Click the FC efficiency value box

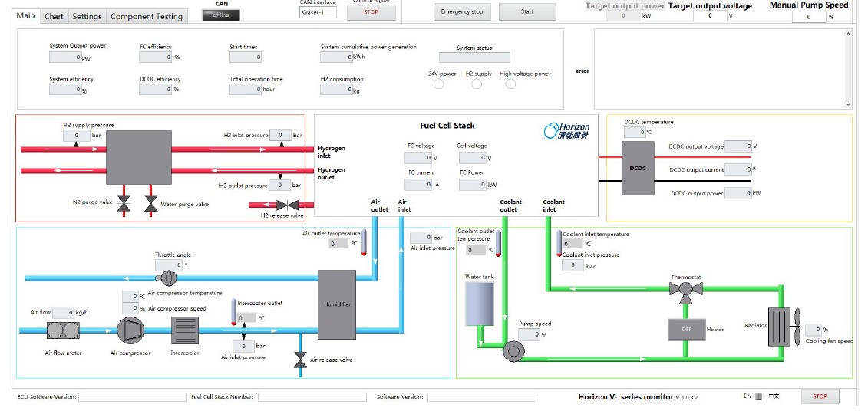(156, 57)
